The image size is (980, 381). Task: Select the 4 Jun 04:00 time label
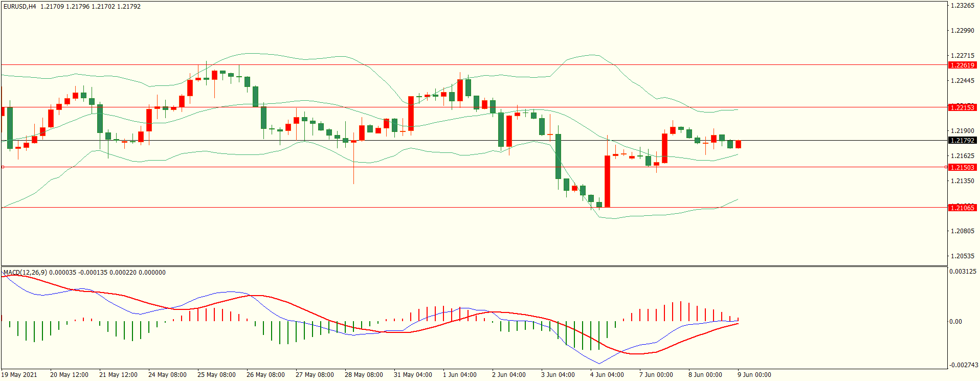point(607,375)
